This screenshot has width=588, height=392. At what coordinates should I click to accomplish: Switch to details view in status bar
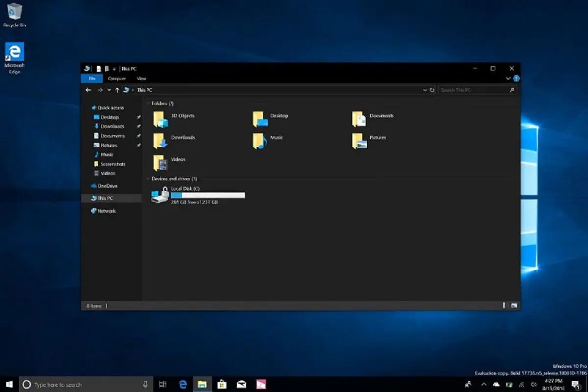tap(504, 306)
